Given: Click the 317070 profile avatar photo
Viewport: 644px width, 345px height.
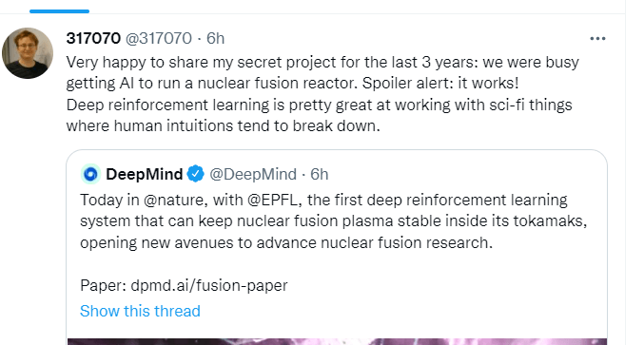Looking at the screenshot, I should pyautogui.click(x=28, y=53).
